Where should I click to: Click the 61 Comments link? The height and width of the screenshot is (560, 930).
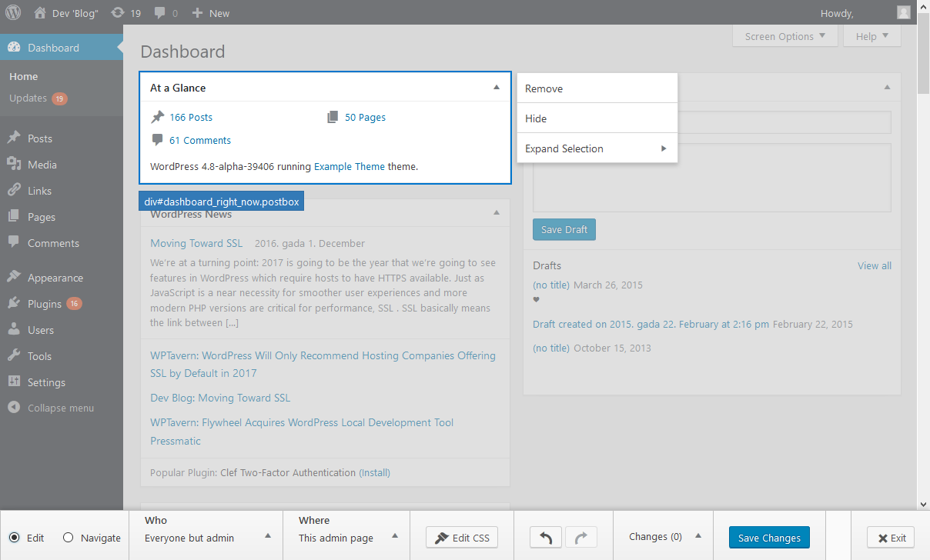click(200, 141)
